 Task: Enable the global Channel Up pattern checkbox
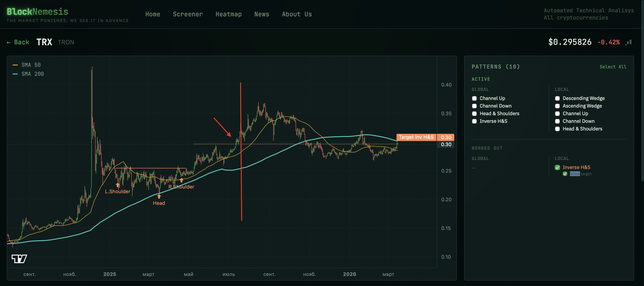pyautogui.click(x=474, y=98)
